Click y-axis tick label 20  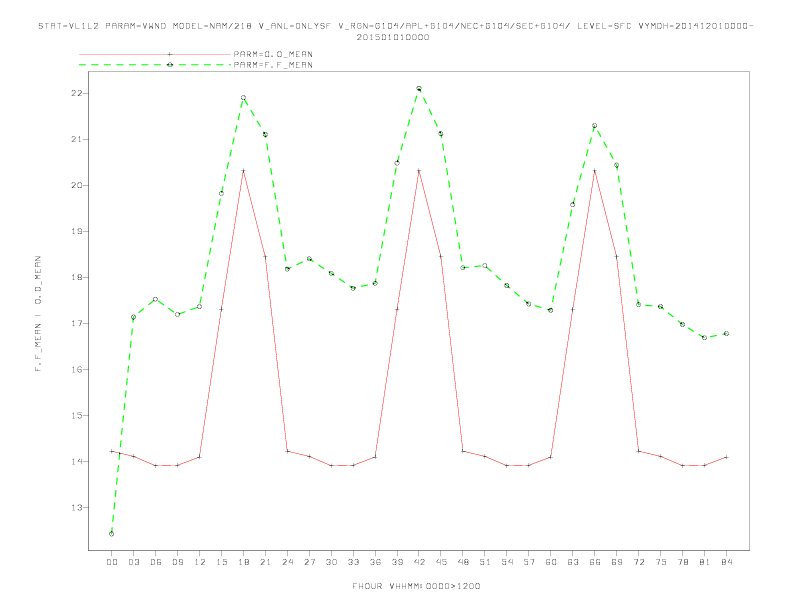[x=76, y=185]
